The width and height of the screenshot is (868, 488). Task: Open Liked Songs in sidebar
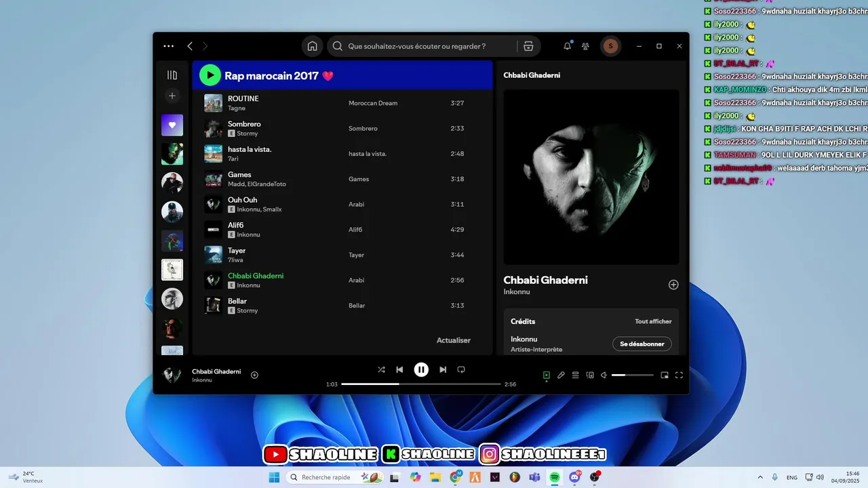tap(172, 125)
